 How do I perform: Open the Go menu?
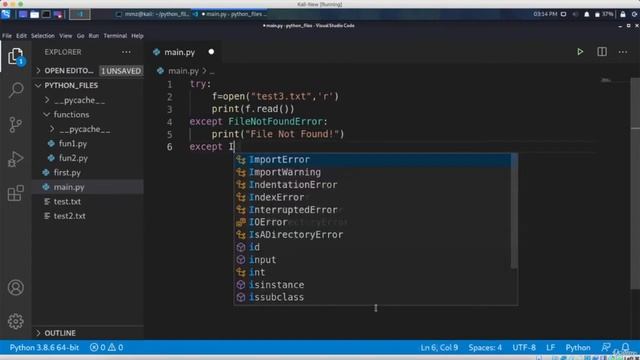(x=81, y=36)
